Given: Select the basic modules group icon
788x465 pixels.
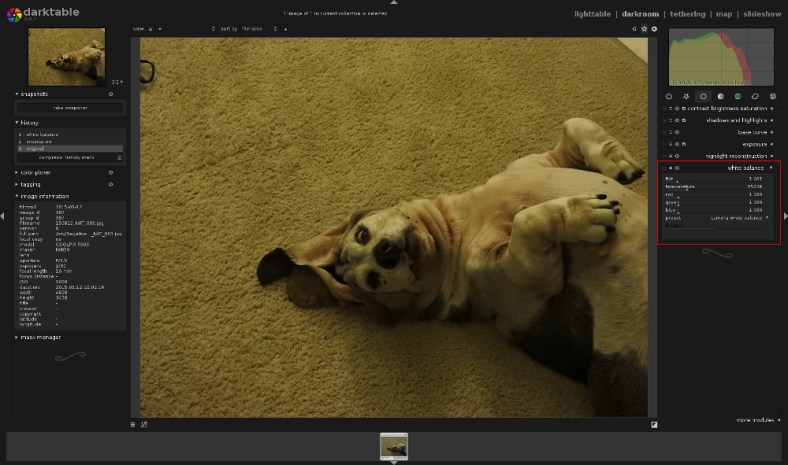Looking at the screenshot, I should pyautogui.click(x=703, y=96).
